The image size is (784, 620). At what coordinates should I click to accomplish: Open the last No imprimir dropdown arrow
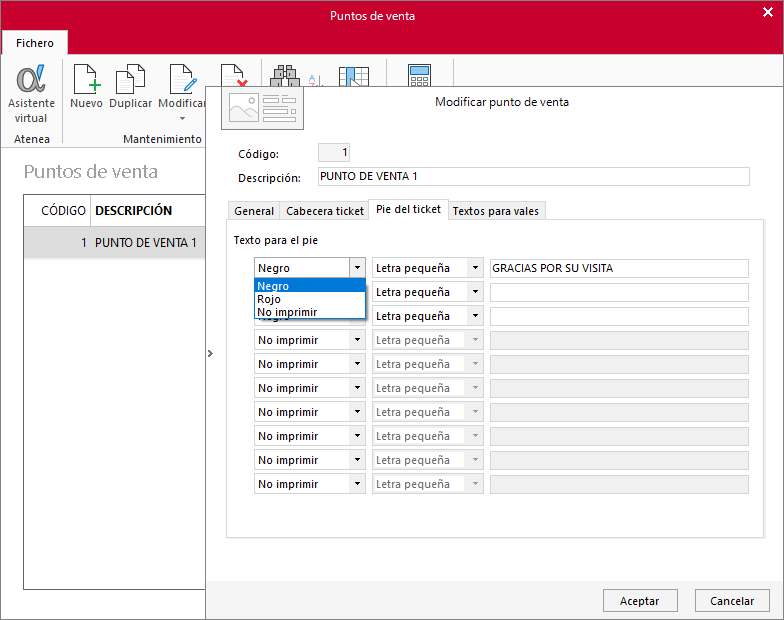coord(357,484)
